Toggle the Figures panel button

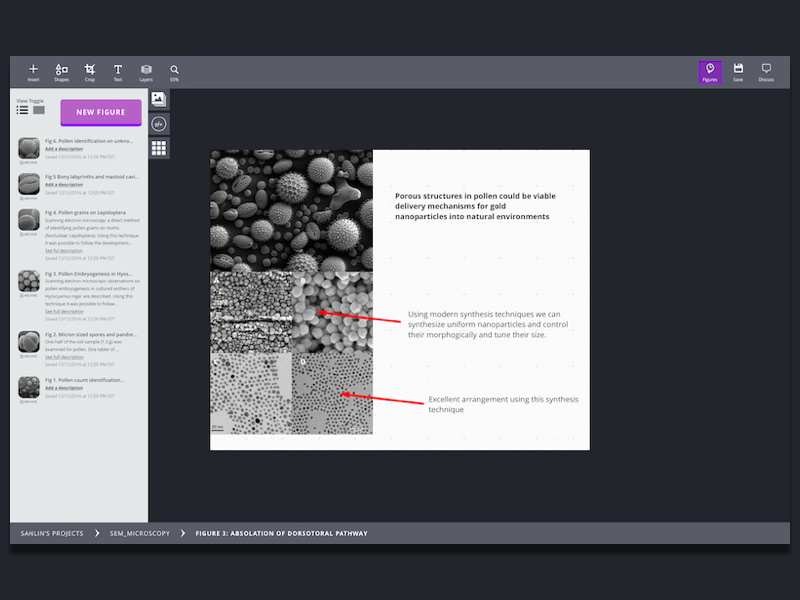pos(710,71)
